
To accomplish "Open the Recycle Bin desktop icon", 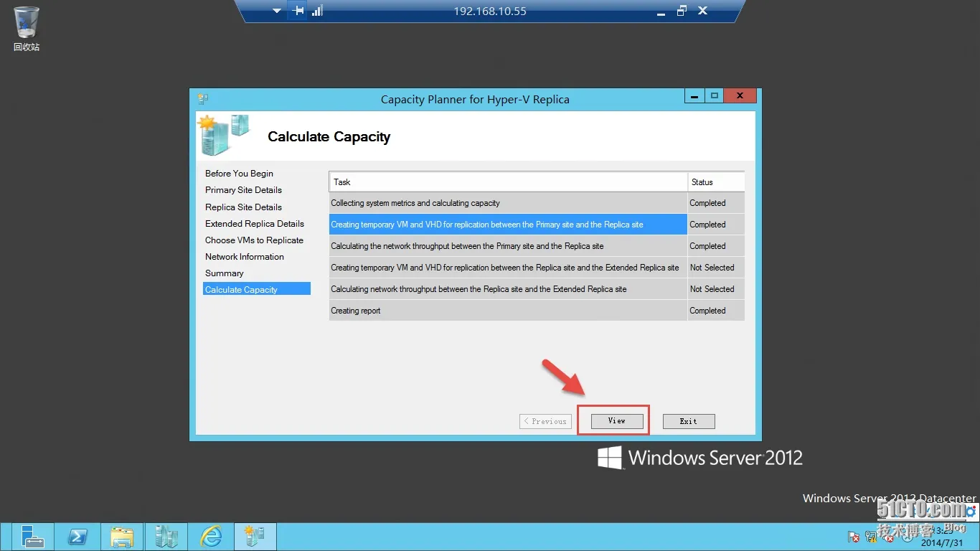I will click(x=27, y=29).
